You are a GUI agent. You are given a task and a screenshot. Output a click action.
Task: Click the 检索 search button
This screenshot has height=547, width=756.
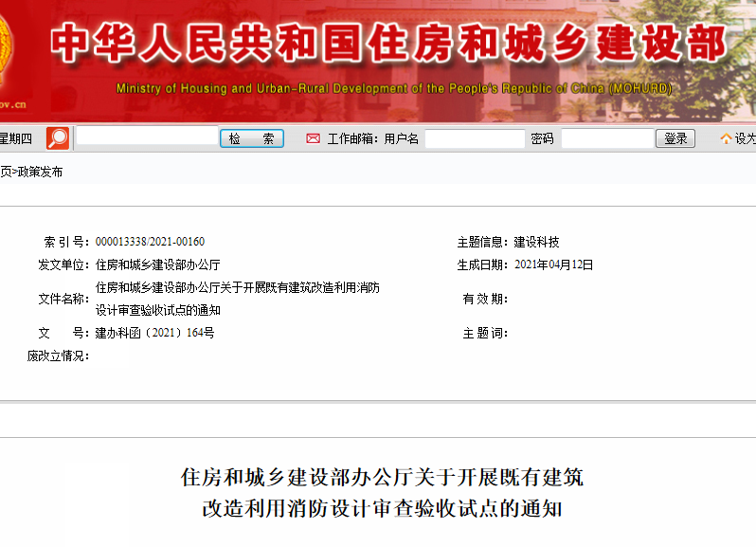coord(252,138)
